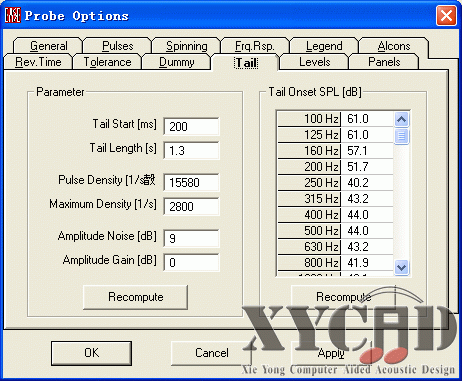Go to the Frq.Rsp. tab

click(255, 46)
